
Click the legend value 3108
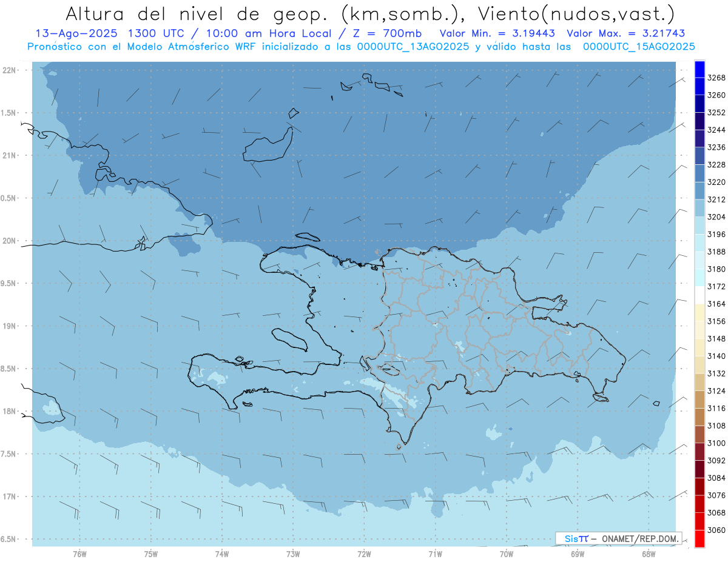[716, 426]
